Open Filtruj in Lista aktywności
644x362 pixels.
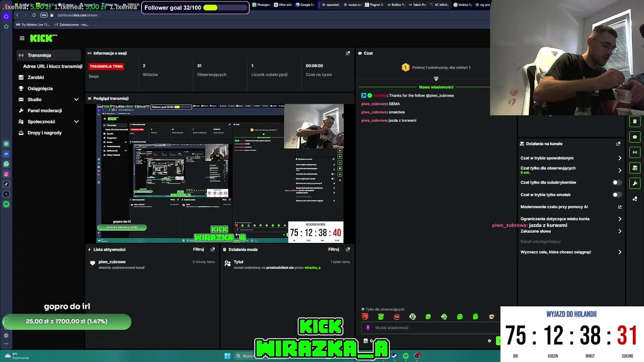tap(198, 249)
